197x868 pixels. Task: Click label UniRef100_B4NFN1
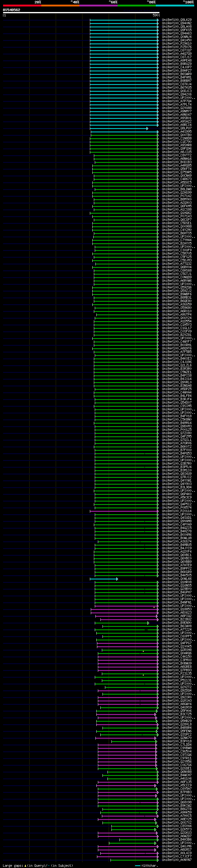(x=177, y=602)
